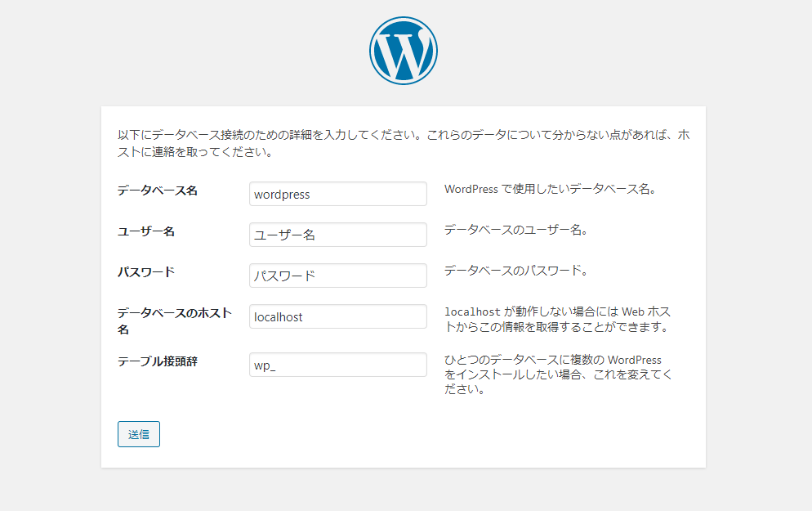
Task: Click the パスワード label
Action: click(146, 272)
